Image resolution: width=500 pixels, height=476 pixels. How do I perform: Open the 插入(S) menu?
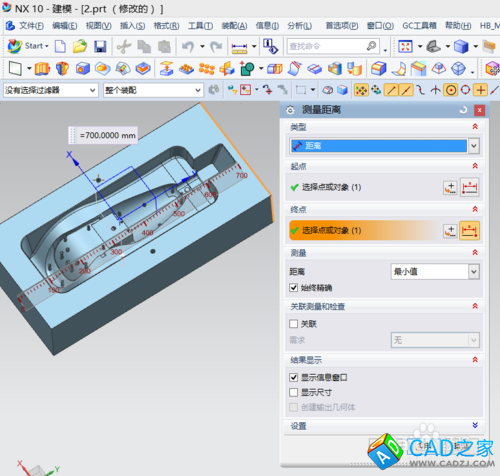pyautogui.click(x=132, y=26)
